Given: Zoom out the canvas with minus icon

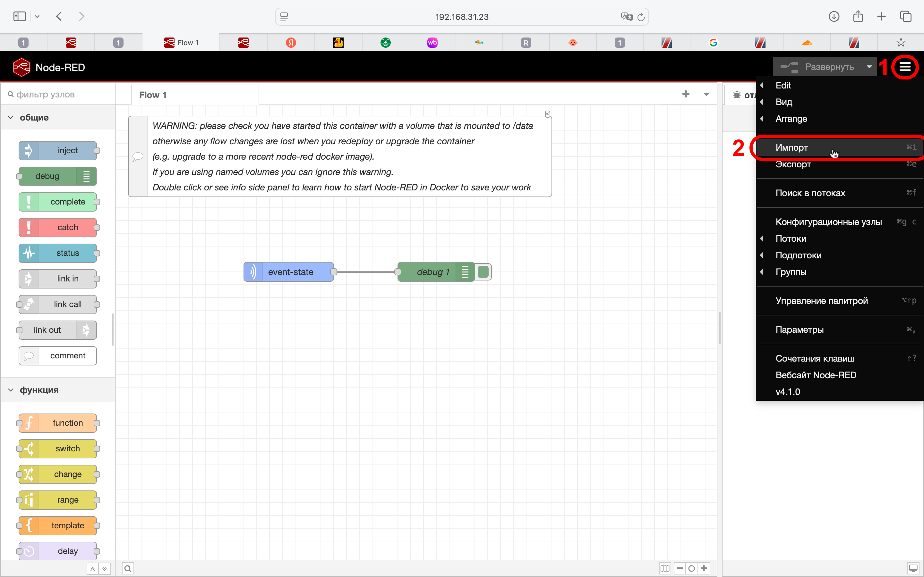Looking at the screenshot, I should (680, 569).
